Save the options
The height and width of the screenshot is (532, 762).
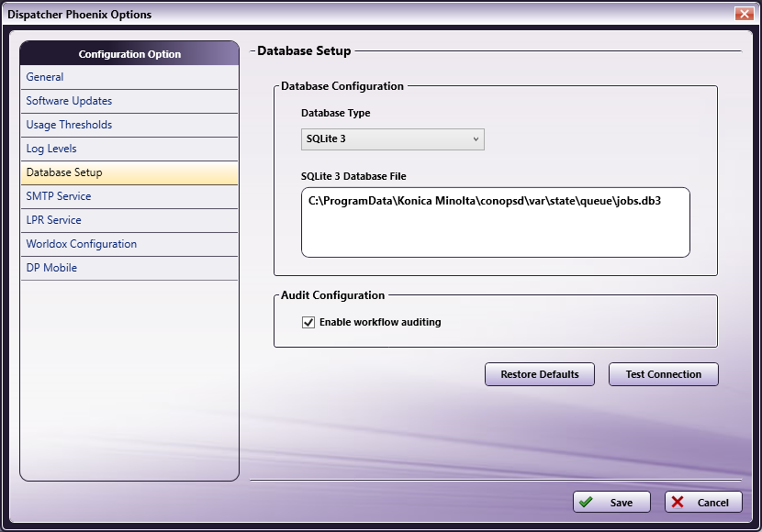pos(611,502)
